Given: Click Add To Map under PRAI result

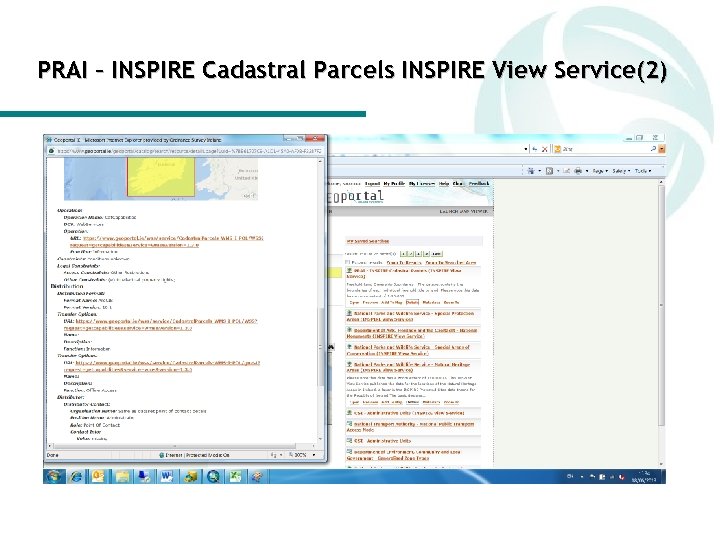Looking at the screenshot, I should 392,303.
